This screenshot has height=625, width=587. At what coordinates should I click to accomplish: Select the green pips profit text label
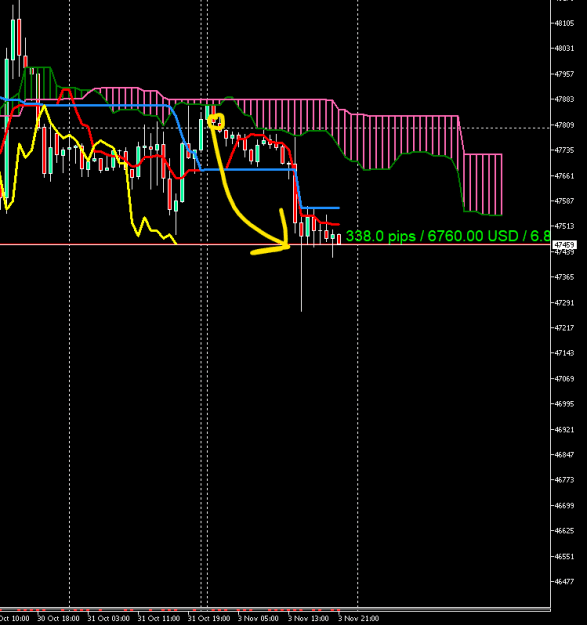[x=448, y=236]
